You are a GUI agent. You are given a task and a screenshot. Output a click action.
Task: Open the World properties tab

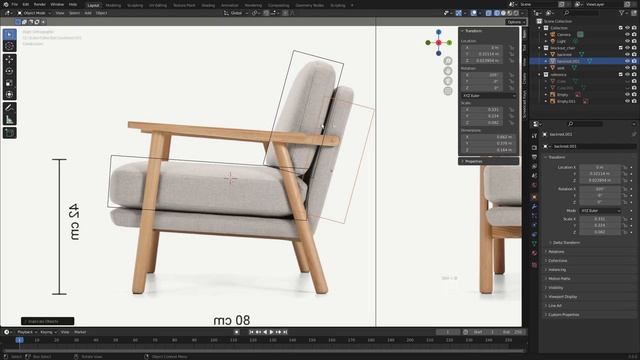pos(534,185)
